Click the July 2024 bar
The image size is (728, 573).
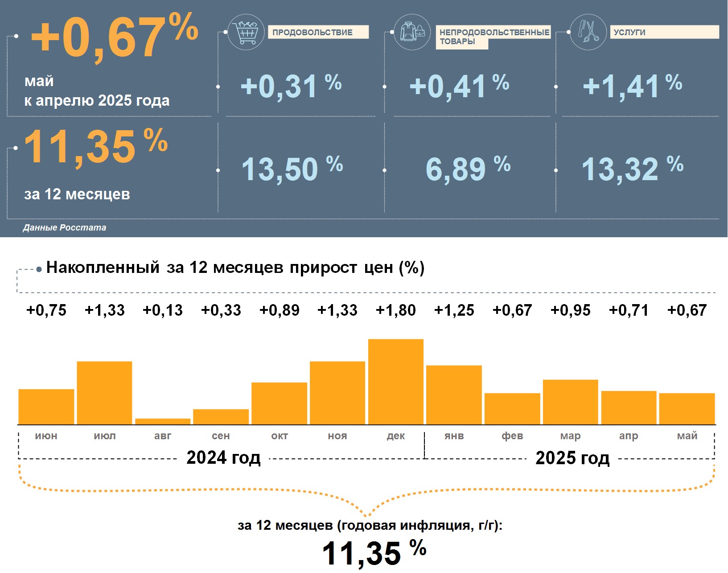click(104, 393)
